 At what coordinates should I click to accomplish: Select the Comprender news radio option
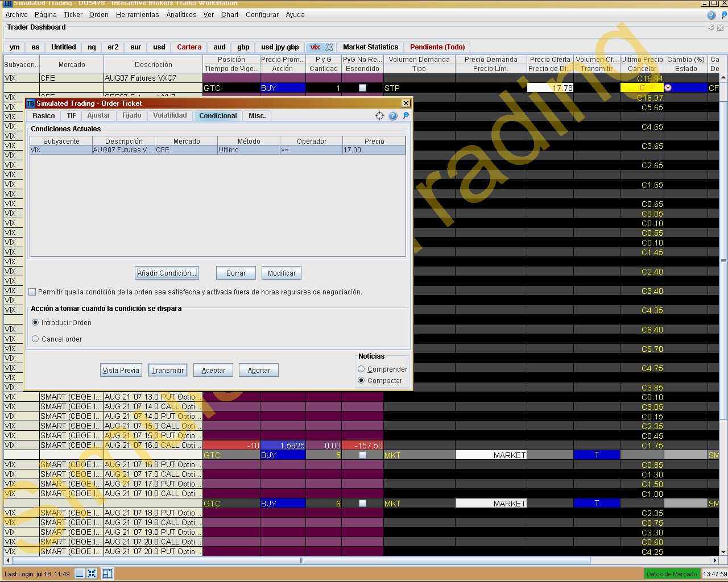click(x=361, y=369)
